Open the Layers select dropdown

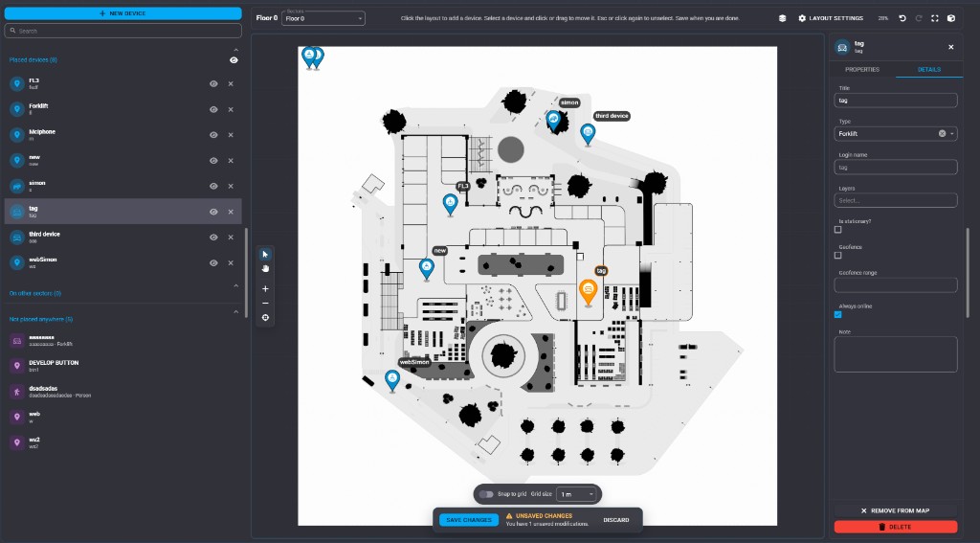coord(896,200)
